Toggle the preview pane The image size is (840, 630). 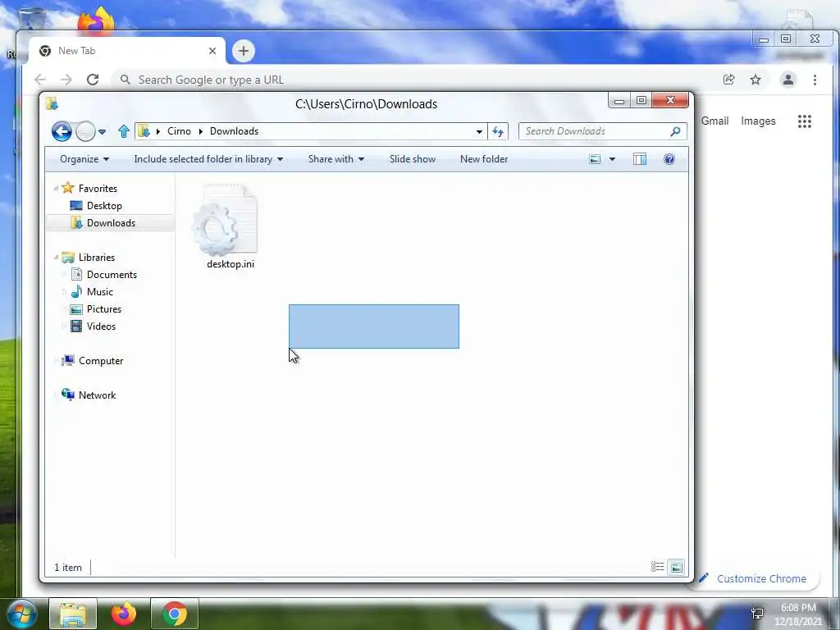point(640,159)
